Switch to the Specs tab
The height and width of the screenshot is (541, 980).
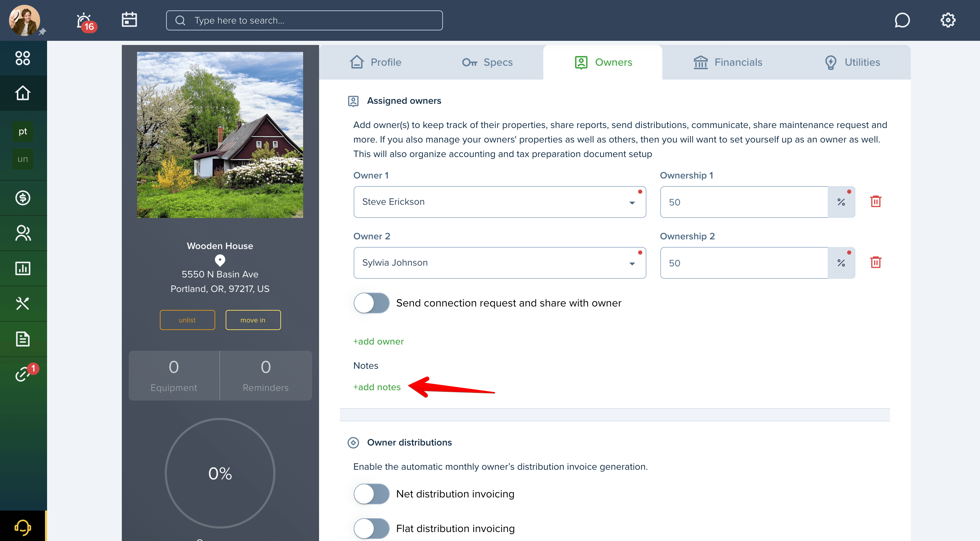coord(487,62)
